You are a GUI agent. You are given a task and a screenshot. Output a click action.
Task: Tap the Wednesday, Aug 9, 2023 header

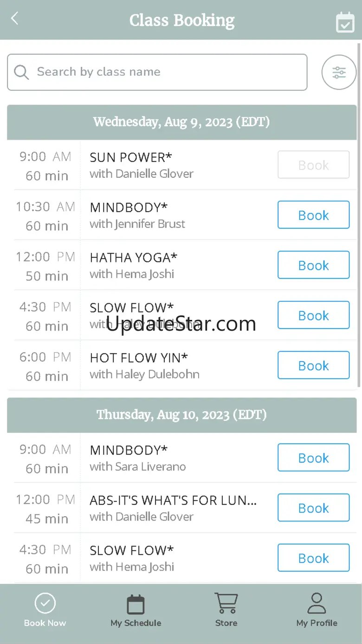point(181,122)
